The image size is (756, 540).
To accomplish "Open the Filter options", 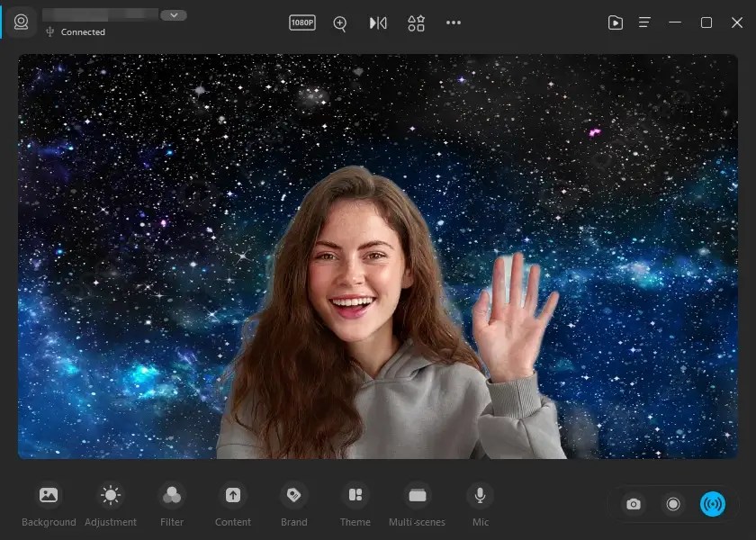I will click(171, 502).
